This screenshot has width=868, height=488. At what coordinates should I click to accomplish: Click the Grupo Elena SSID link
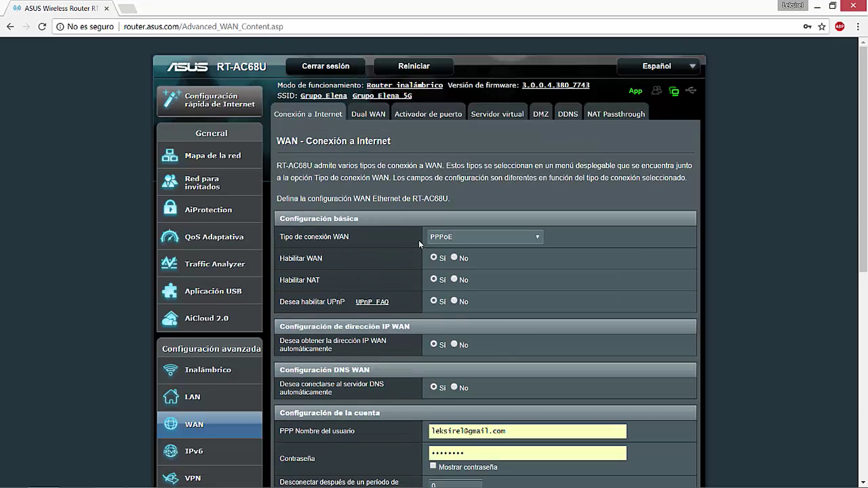tap(324, 96)
